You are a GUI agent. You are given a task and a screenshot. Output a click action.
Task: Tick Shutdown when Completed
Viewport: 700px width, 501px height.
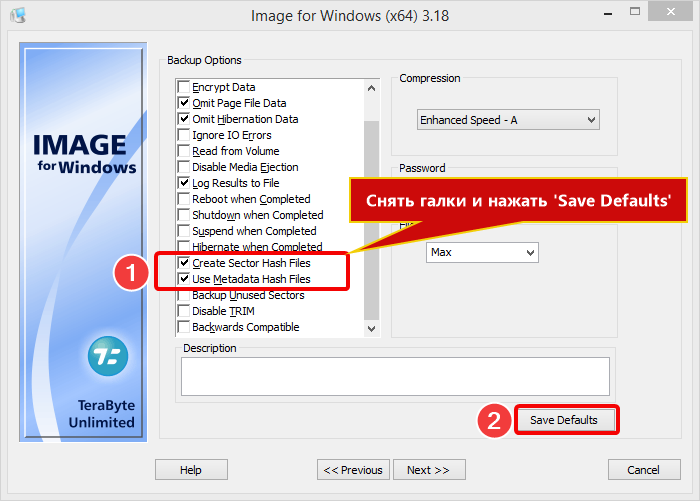(x=183, y=215)
